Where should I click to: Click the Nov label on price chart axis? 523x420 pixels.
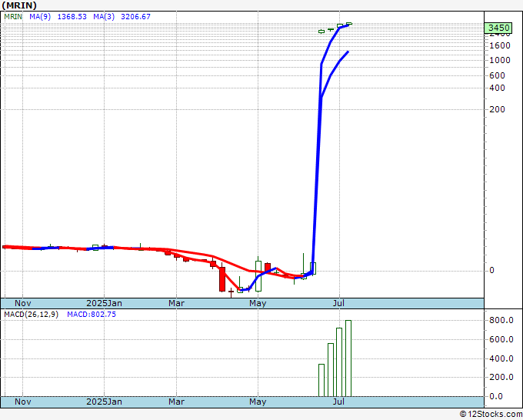[x=23, y=303]
